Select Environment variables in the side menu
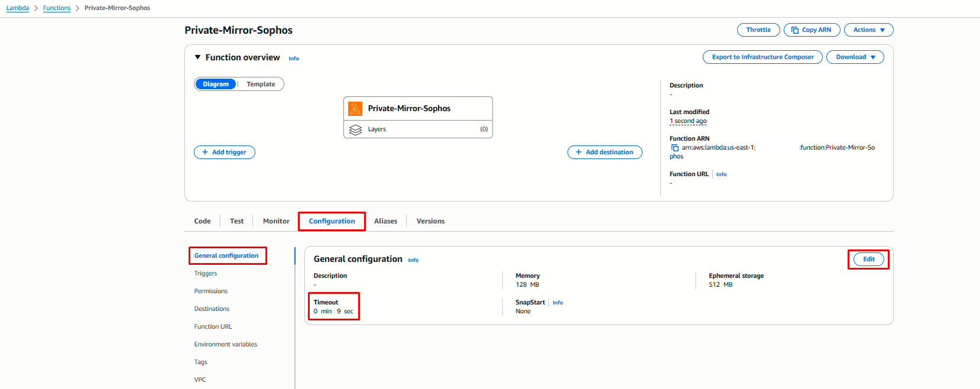980x389 pixels. pyautogui.click(x=226, y=345)
